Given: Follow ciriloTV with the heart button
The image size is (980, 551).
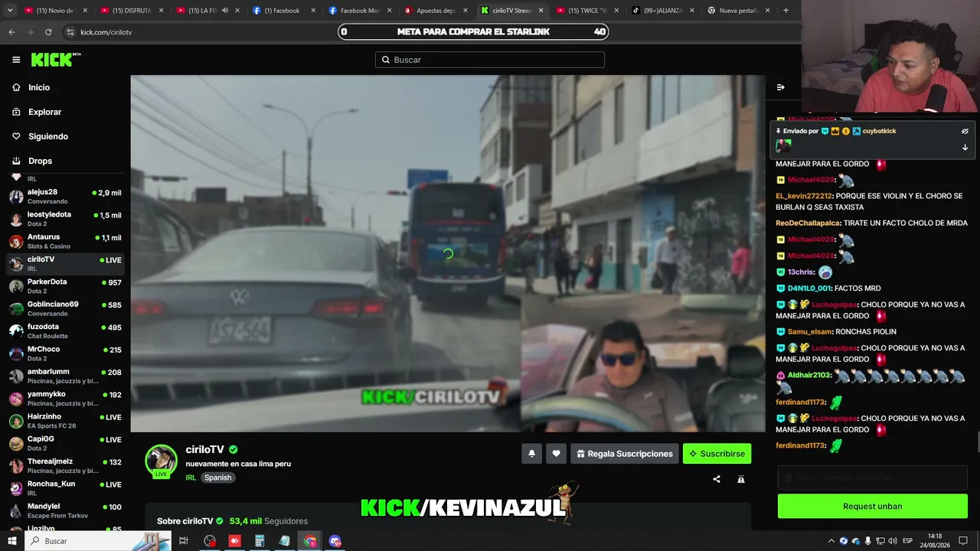Looking at the screenshot, I should click(556, 454).
